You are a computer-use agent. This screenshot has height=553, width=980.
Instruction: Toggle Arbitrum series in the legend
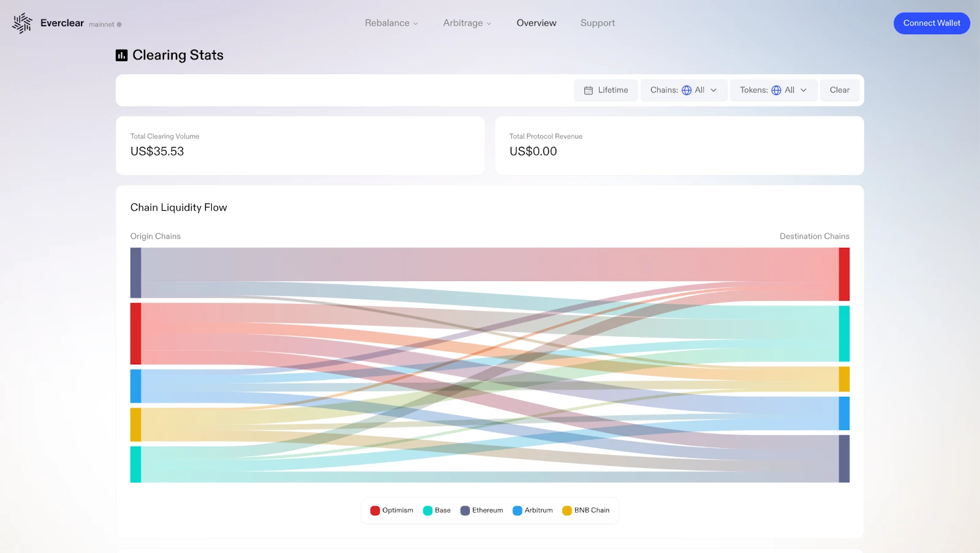532,511
